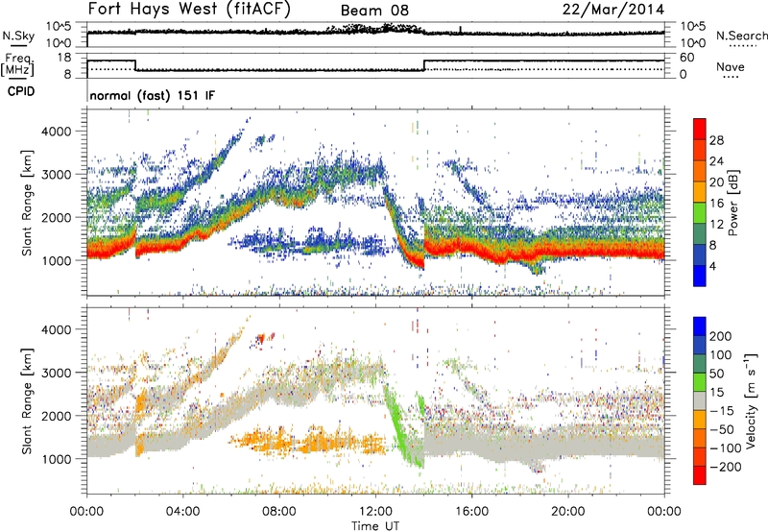
Task: Click the 'Beam 08' label
Action: [x=374, y=11]
